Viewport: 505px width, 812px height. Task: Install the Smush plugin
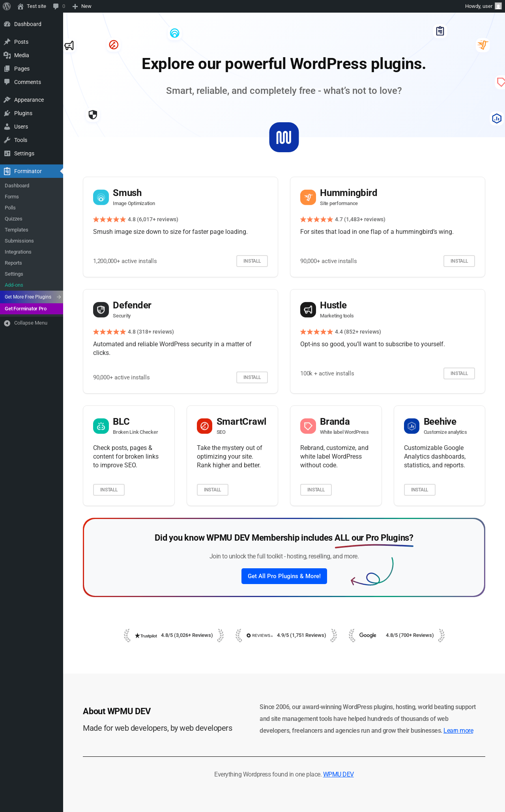pos(252,261)
